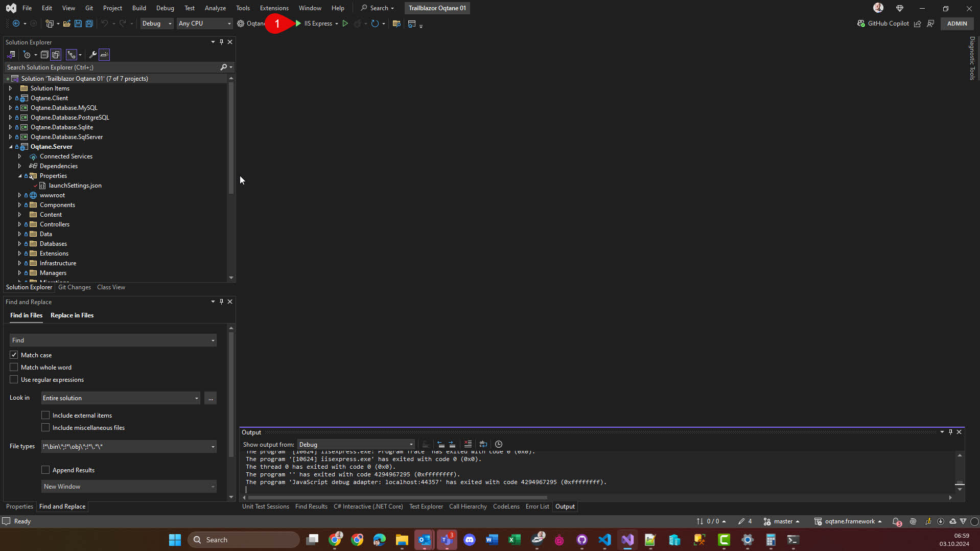Open the Look in Entire solution dropdown

tap(121, 398)
